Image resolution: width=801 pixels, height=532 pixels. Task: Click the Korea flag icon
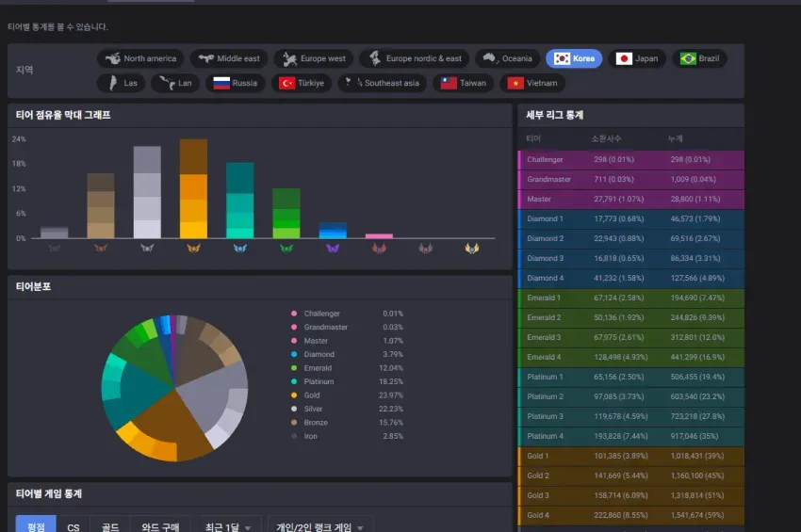[562, 58]
